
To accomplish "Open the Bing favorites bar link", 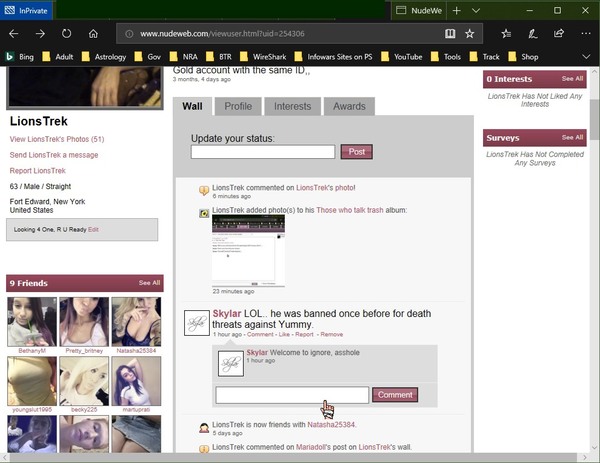I will (x=20, y=57).
